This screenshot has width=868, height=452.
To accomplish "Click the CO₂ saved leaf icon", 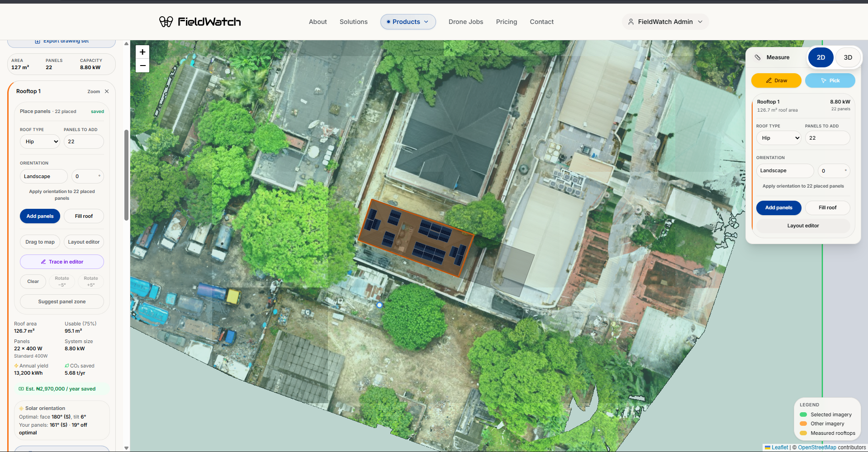I will [x=67, y=366].
